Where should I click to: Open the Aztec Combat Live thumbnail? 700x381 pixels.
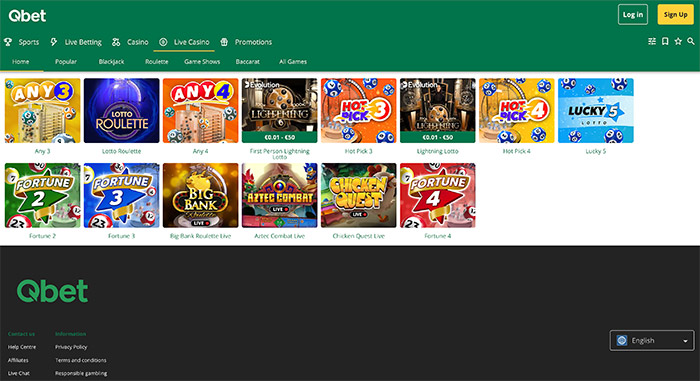[x=279, y=196]
